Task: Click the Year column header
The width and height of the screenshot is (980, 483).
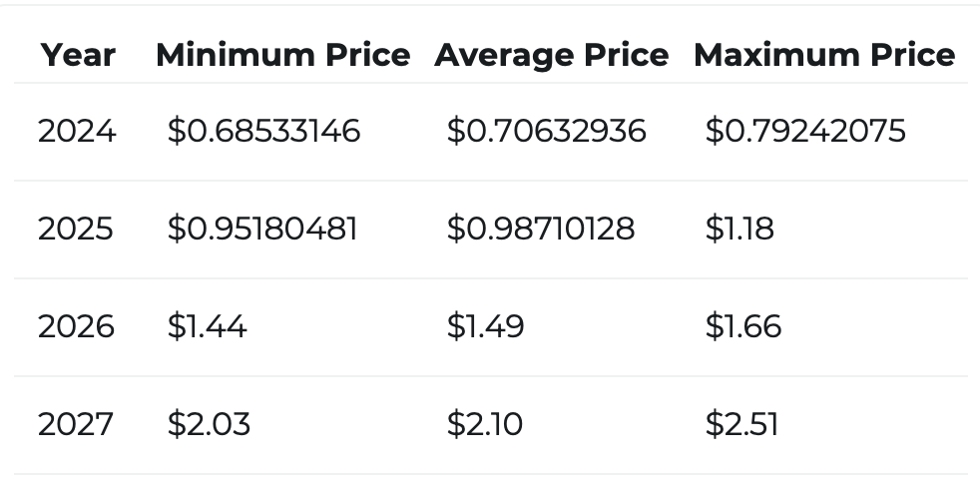Action: (x=78, y=56)
